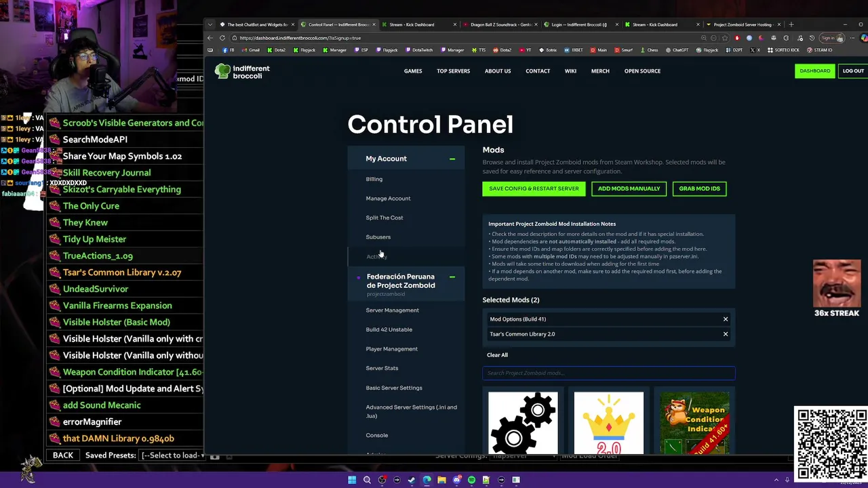Open Subusers page
Viewport: 868px width, 488px height.
[378, 237]
